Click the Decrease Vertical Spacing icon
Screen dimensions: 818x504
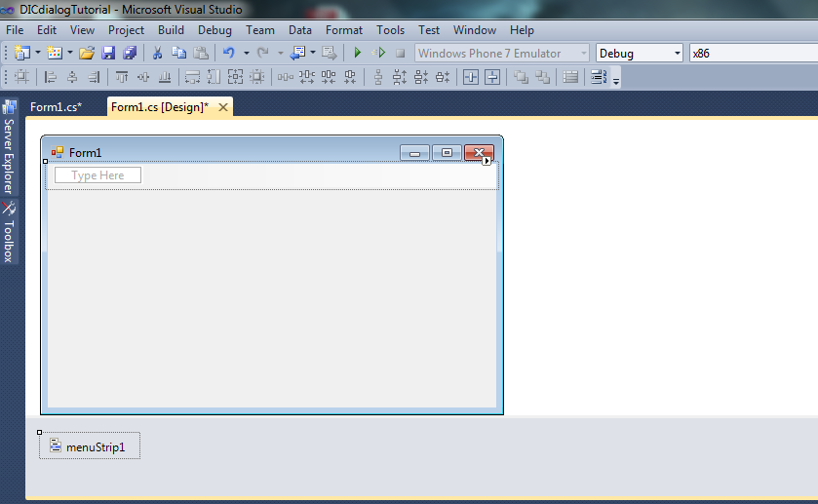point(421,77)
